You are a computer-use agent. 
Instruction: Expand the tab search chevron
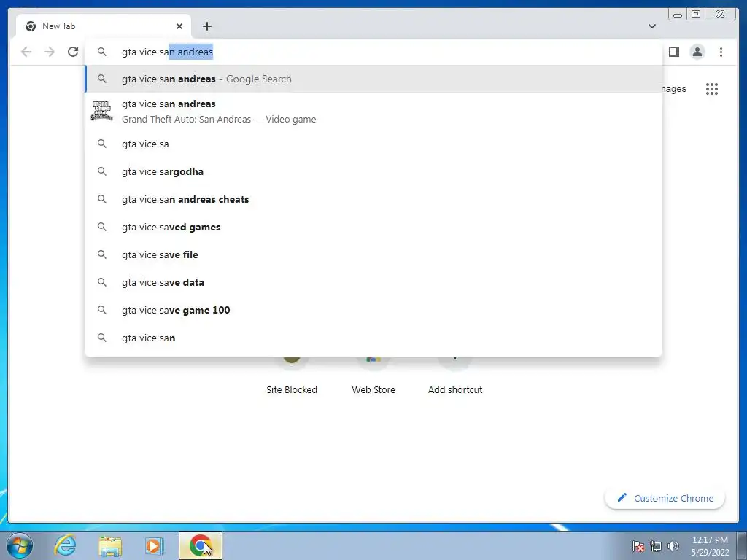pyautogui.click(x=651, y=26)
